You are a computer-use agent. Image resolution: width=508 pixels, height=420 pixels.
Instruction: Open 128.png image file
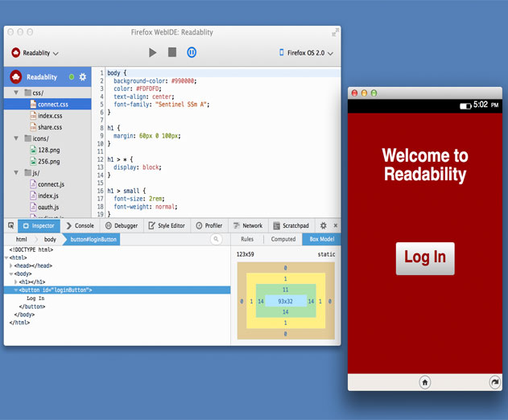coord(49,150)
